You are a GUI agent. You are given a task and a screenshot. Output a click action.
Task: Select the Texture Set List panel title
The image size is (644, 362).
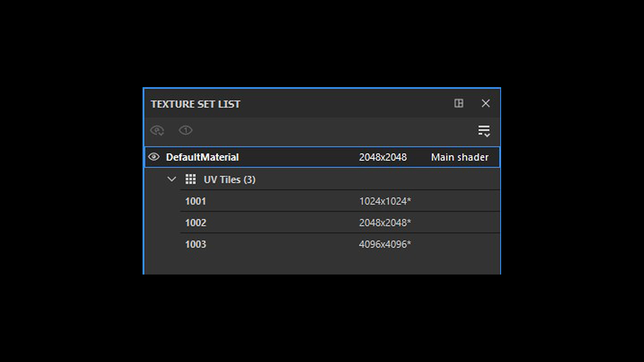pos(196,104)
